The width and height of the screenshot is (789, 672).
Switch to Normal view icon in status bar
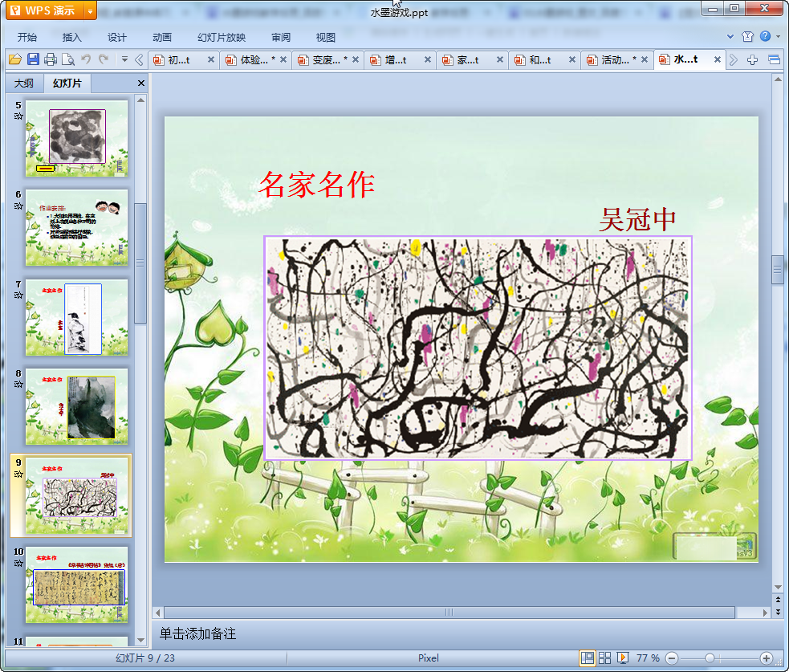[588, 658]
